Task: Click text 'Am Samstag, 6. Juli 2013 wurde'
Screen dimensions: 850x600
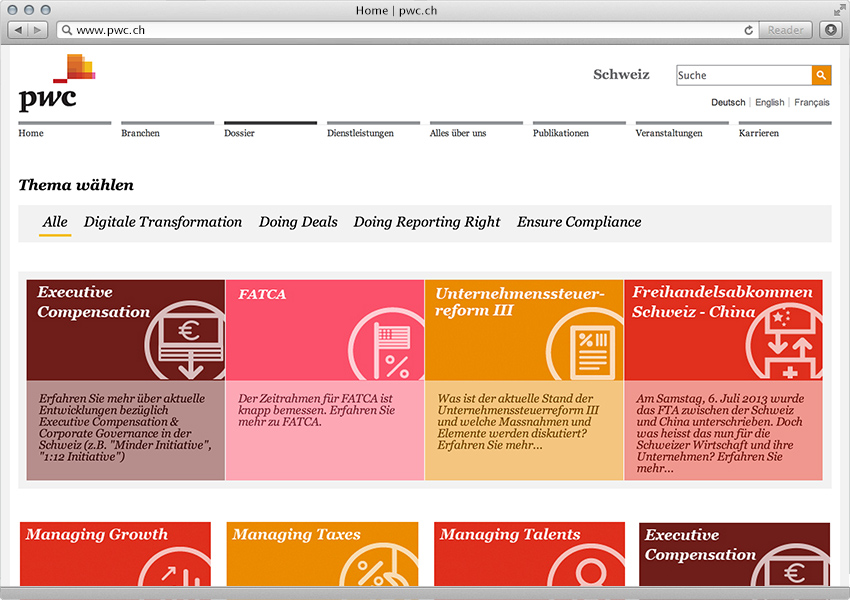Action: tap(720, 398)
